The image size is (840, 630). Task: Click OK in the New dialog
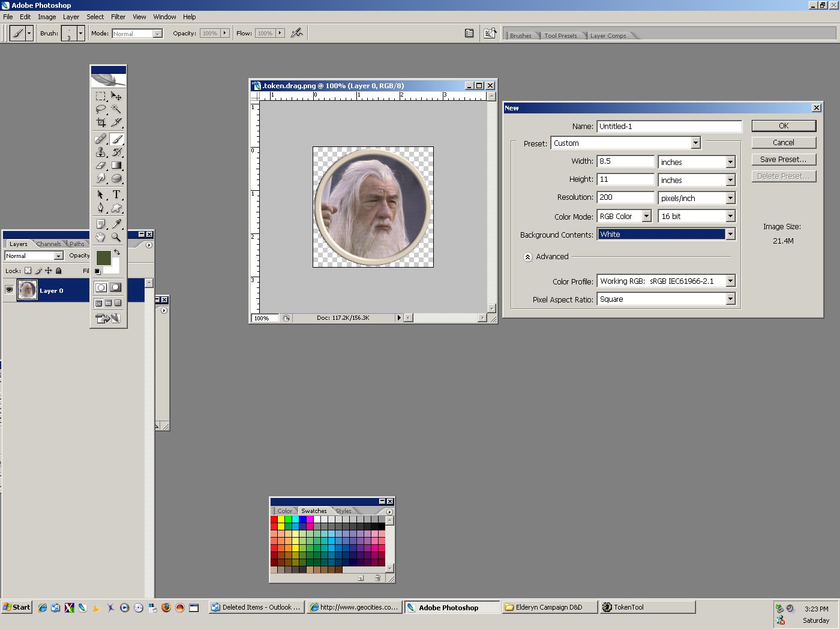[x=784, y=126]
